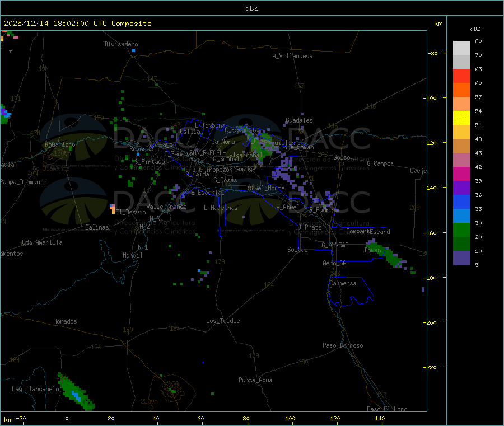This screenshot has width=504, height=426.
Task: Click the L_Malvinas location label
Action: (221, 208)
